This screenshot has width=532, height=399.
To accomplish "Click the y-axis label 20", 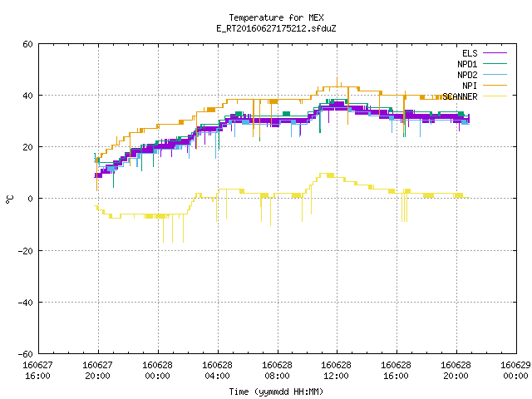I will pos(27,147).
